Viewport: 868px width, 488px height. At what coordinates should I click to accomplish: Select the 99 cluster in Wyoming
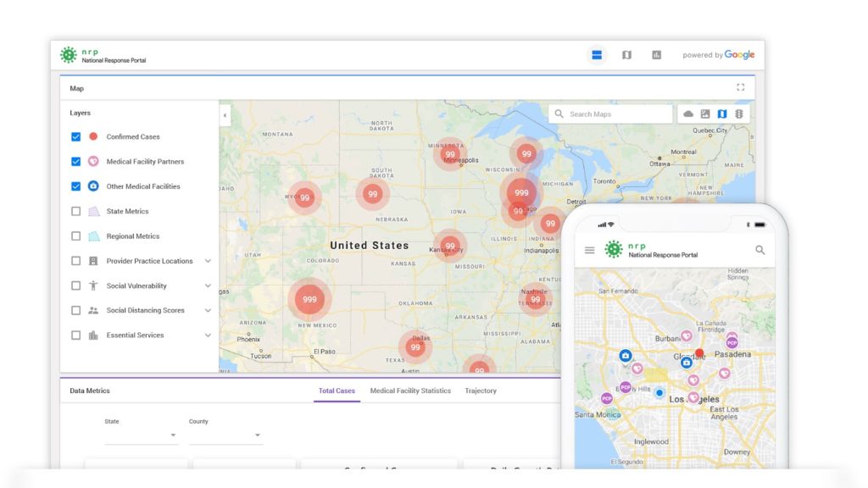click(304, 197)
